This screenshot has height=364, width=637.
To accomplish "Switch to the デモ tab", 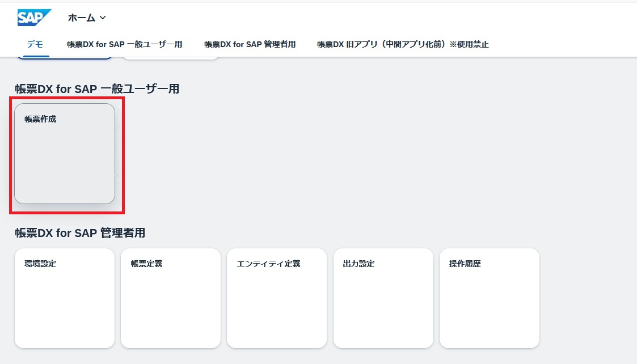I will click(x=35, y=44).
